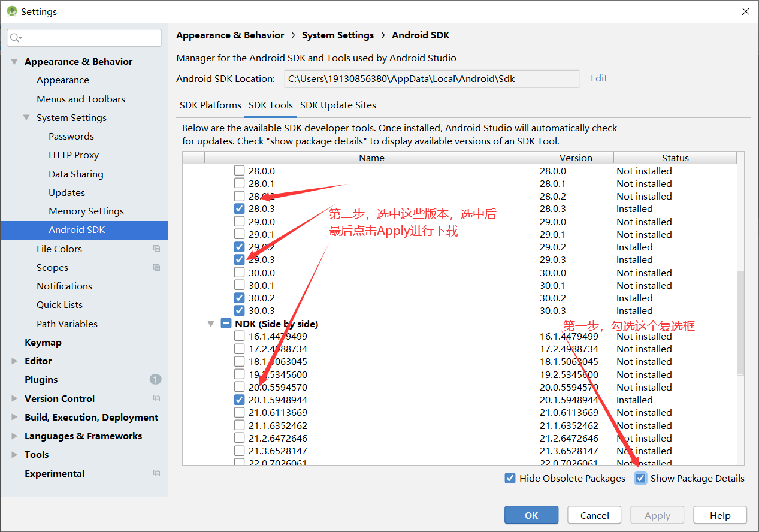Screen dimensions: 759x532
Task: Expand the Version Control section arrow
Action: 14,398
